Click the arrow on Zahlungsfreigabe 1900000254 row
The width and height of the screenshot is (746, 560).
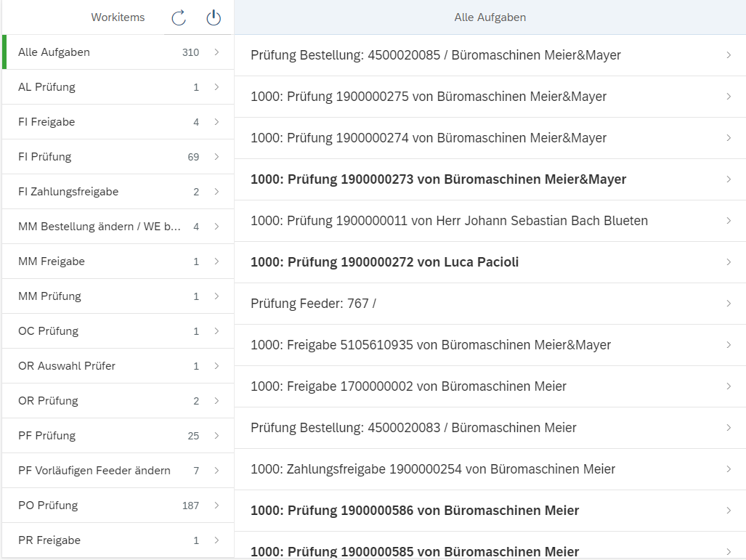[729, 469]
